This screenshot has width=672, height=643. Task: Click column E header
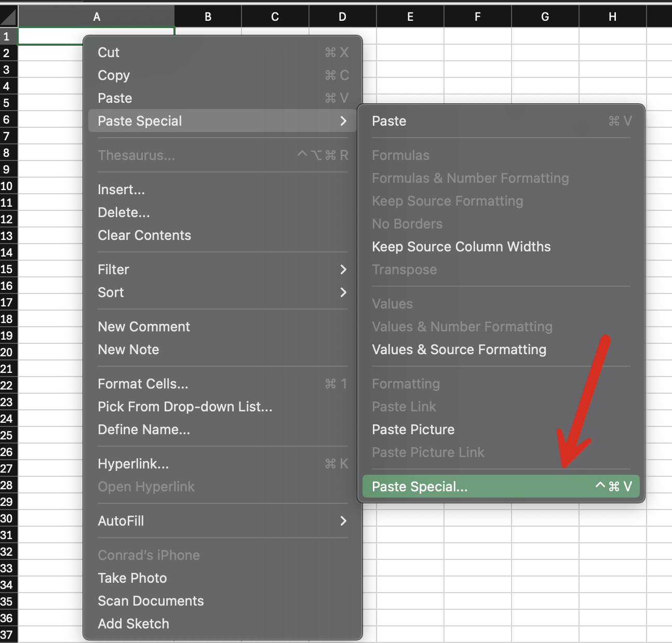[x=410, y=17]
